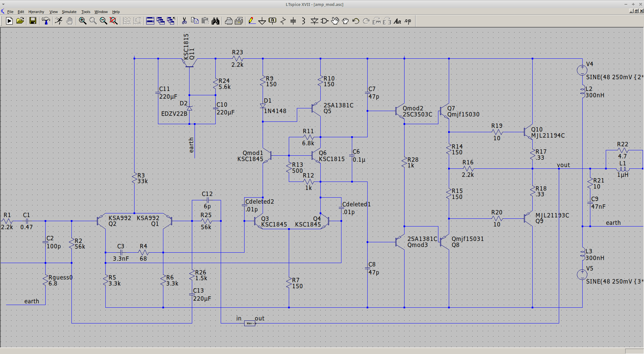Open Control Panel hammer icon
This screenshot has height=354, width=644.
pyautogui.click(x=46, y=21)
